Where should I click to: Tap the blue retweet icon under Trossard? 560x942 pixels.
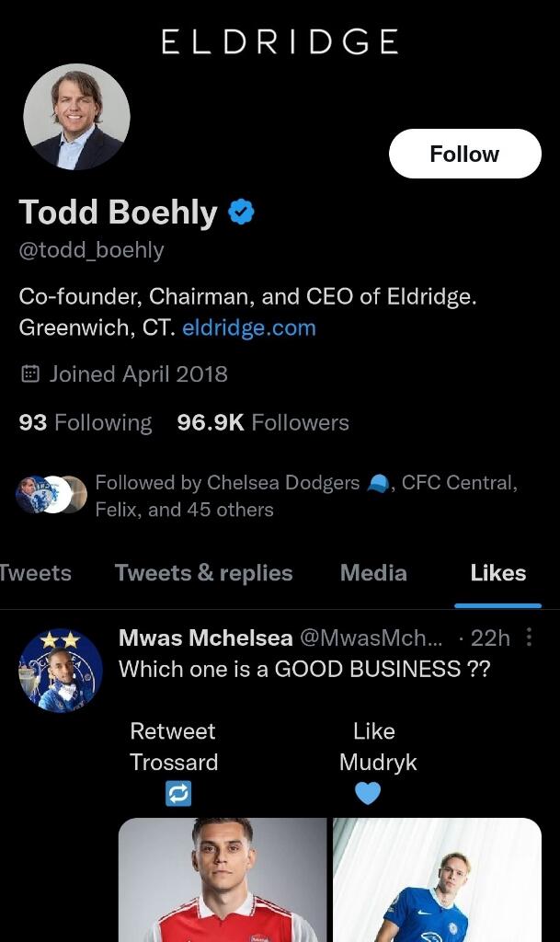coord(178,793)
